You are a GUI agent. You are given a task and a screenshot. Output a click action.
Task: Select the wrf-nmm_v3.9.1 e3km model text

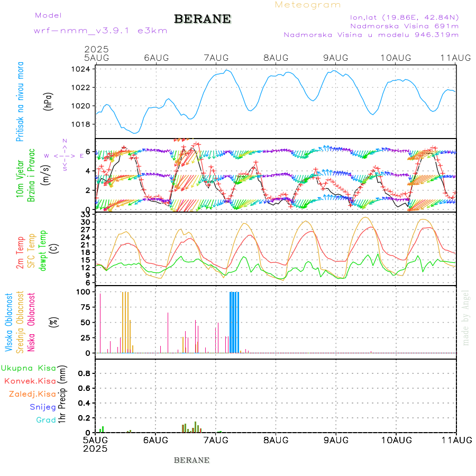(100, 31)
